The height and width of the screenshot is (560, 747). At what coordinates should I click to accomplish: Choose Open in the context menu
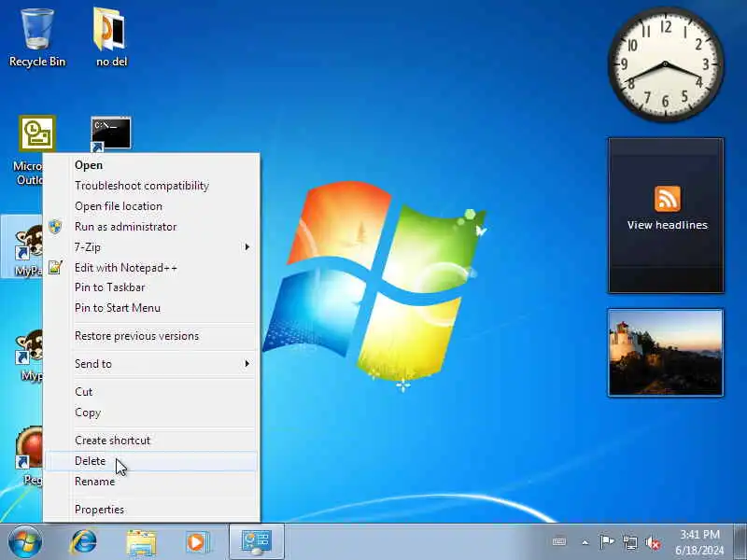click(151, 165)
